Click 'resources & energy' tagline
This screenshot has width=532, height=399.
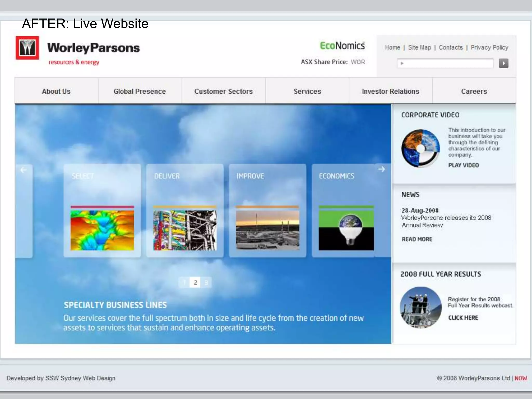pyautogui.click(x=74, y=62)
